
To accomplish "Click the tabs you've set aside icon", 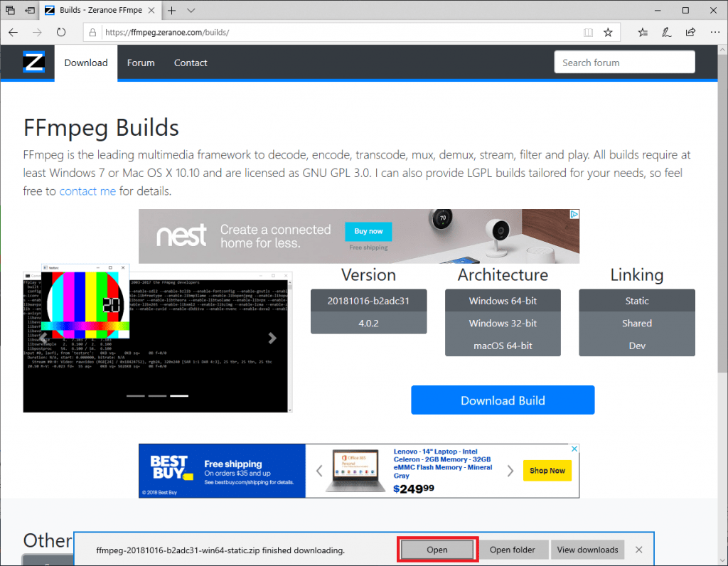I will pyautogui.click(x=10, y=10).
